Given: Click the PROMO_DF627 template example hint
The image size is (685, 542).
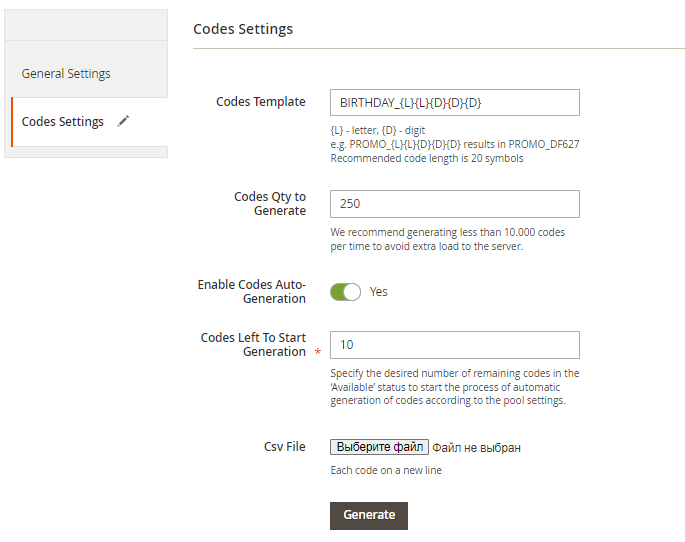Looking at the screenshot, I should [x=455, y=144].
